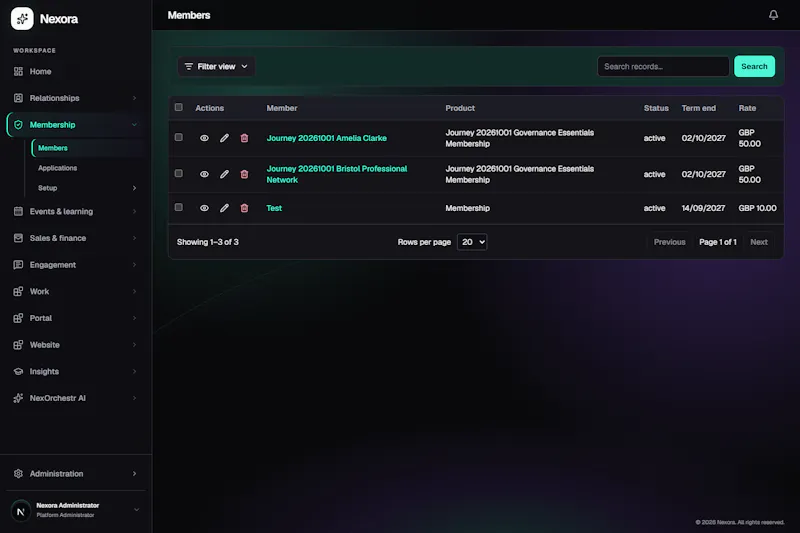Click the Search records input field
Screen dimensions: 800x533
click(x=663, y=66)
